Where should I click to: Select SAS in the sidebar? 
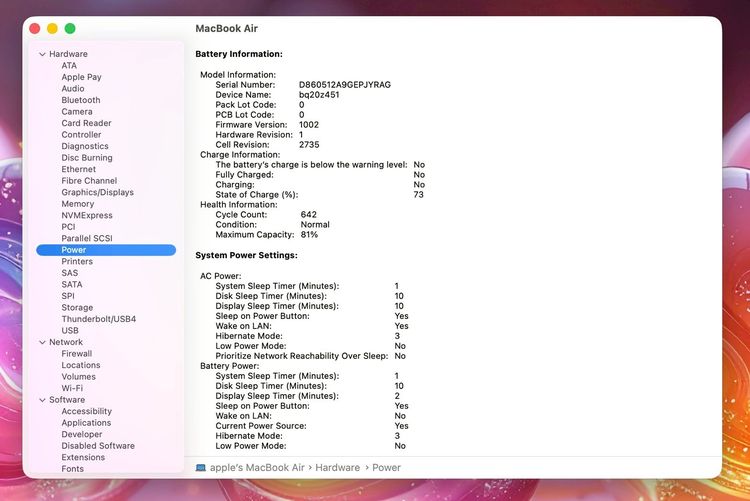[69, 273]
